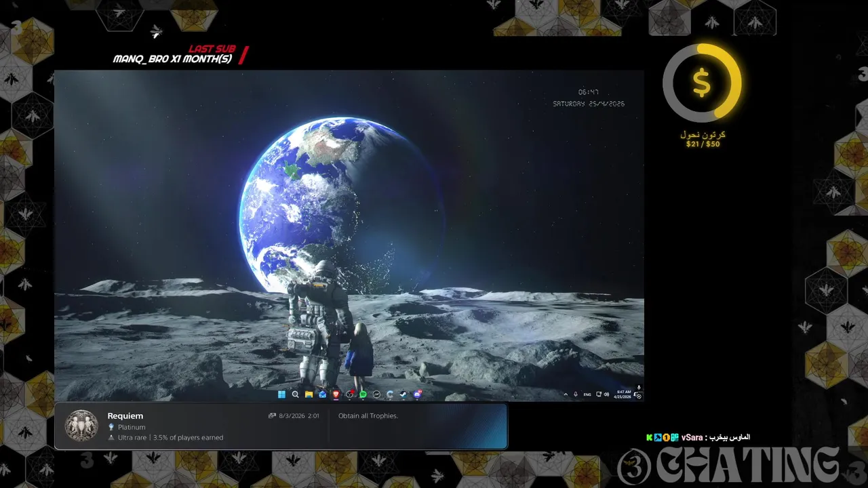Click the trophy date 8/3/2026 2:01
This screenshot has height=488, width=868.
[x=299, y=416]
